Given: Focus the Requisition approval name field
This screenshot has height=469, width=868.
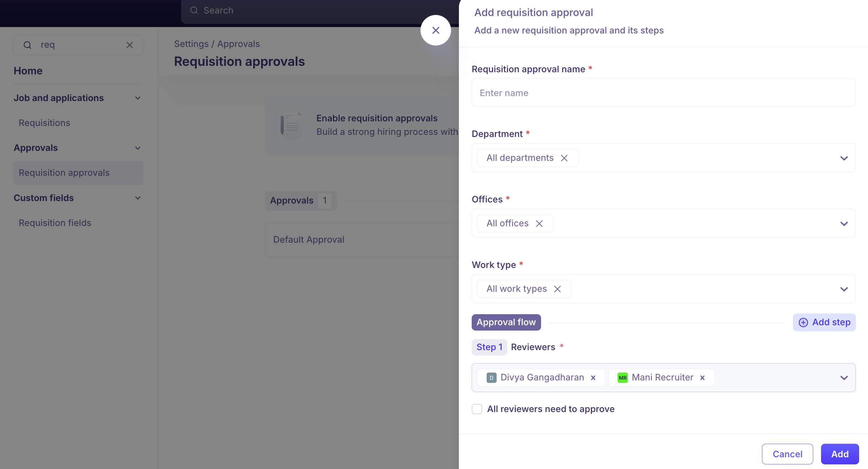Looking at the screenshot, I should click(x=663, y=93).
